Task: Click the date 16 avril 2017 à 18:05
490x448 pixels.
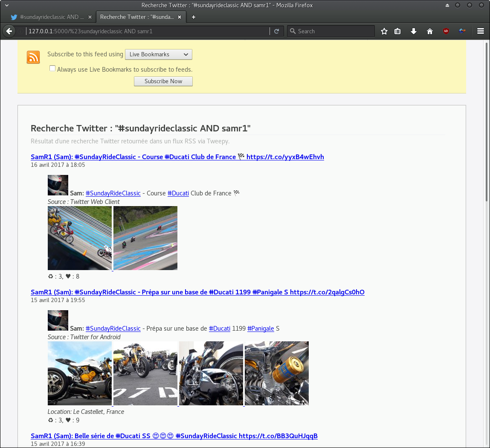Action: click(58, 165)
